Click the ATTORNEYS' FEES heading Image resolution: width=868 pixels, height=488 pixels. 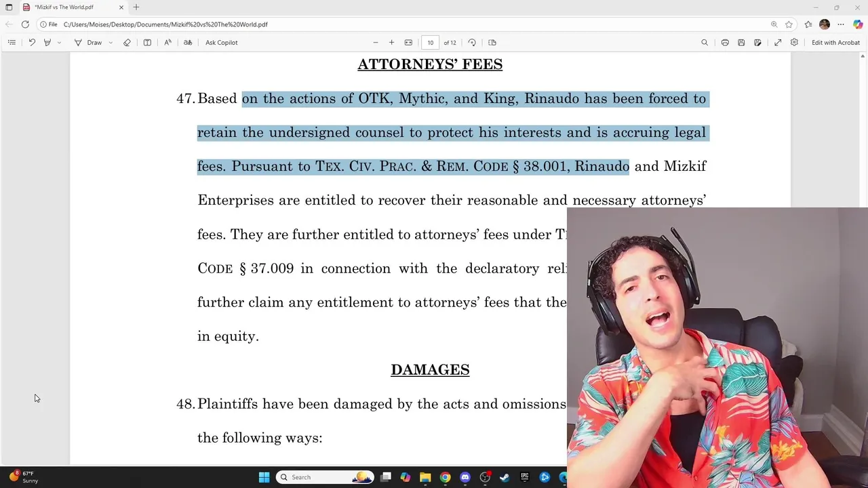[x=430, y=64]
